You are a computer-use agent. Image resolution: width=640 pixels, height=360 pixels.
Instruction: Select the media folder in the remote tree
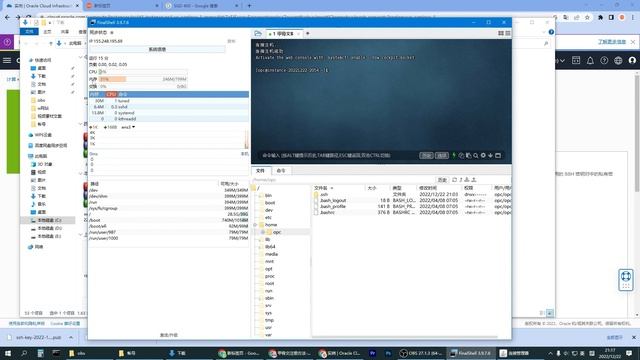tap(271, 254)
